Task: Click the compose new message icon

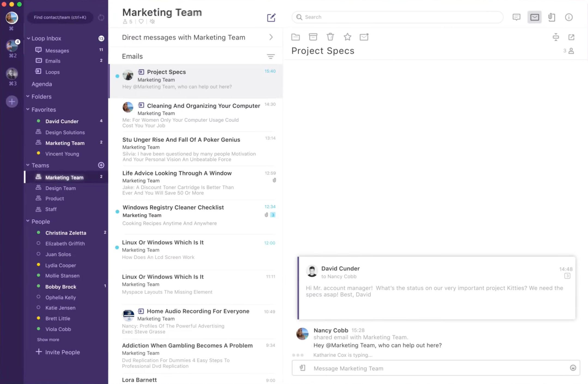Action: (x=271, y=18)
